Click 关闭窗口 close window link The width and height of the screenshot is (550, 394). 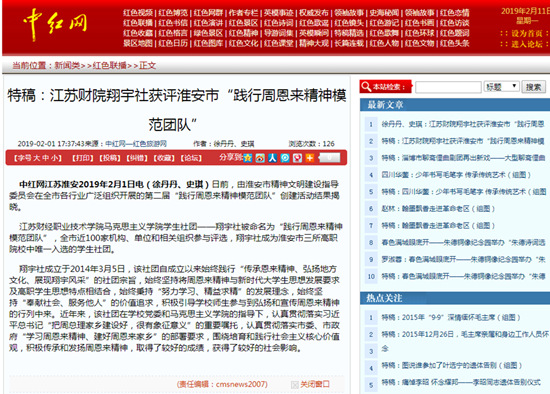pyautogui.click(x=315, y=384)
